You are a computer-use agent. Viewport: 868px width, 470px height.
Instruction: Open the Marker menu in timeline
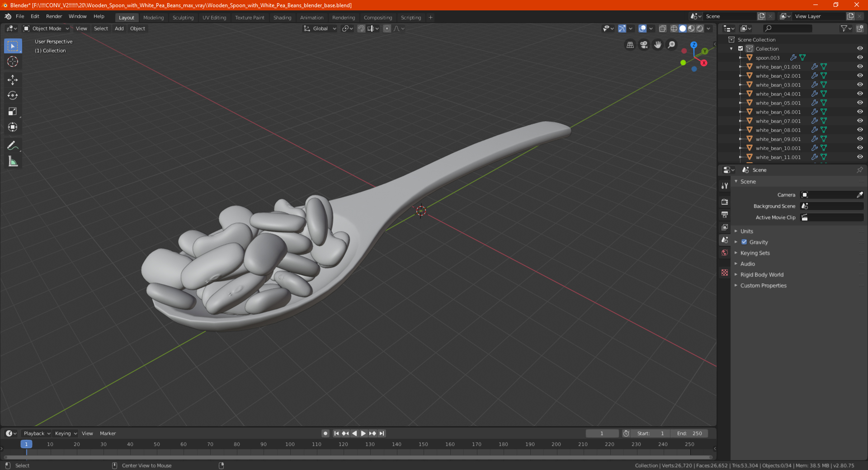point(108,433)
